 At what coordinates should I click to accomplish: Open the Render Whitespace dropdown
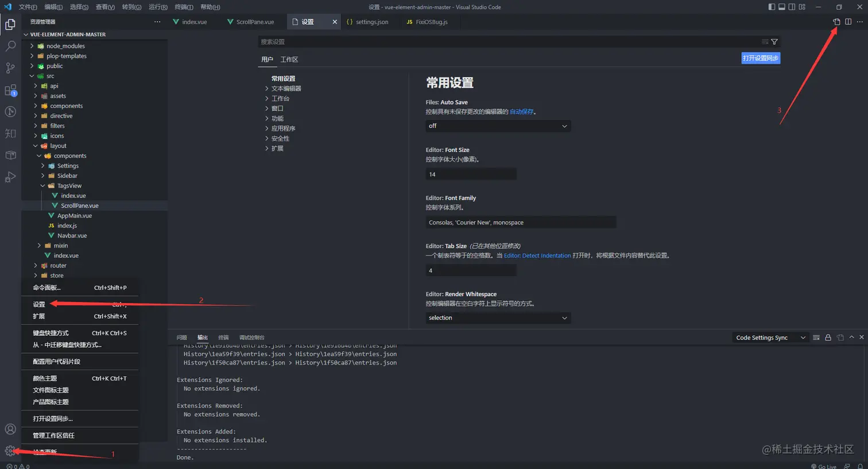coord(498,317)
